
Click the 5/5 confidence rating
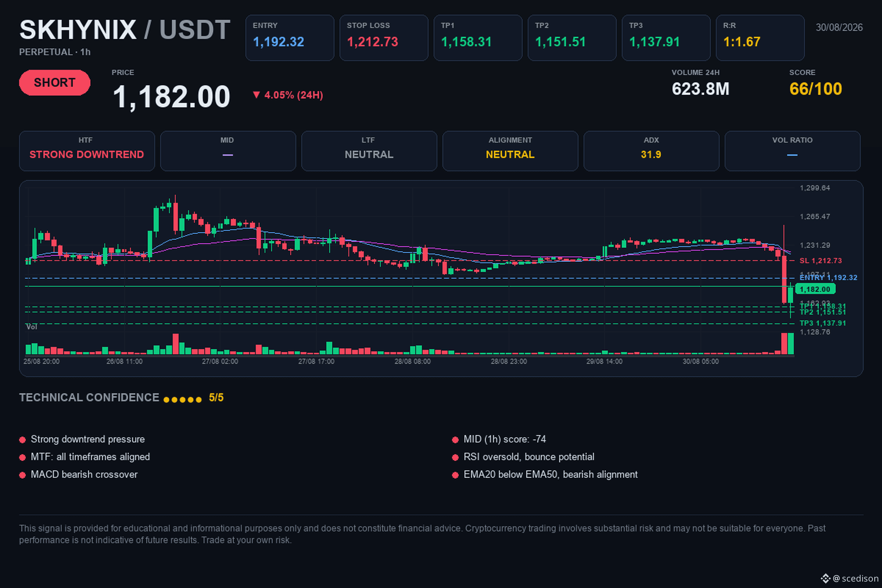(x=216, y=398)
